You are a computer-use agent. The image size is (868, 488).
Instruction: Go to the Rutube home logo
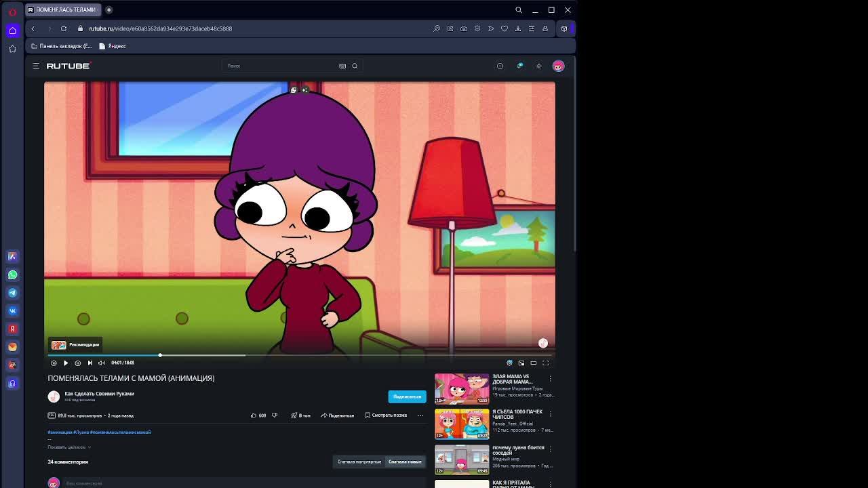(68, 66)
